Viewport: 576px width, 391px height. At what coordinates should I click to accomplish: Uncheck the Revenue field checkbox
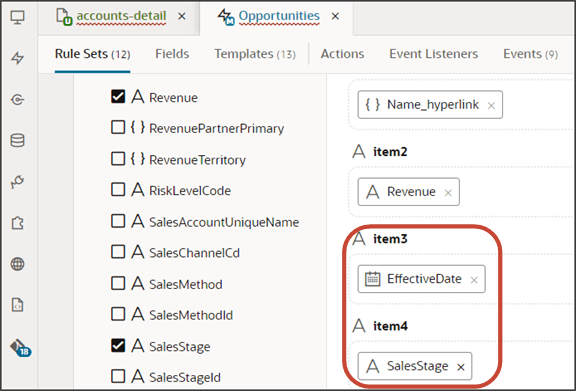pyautogui.click(x=118, y=97)
